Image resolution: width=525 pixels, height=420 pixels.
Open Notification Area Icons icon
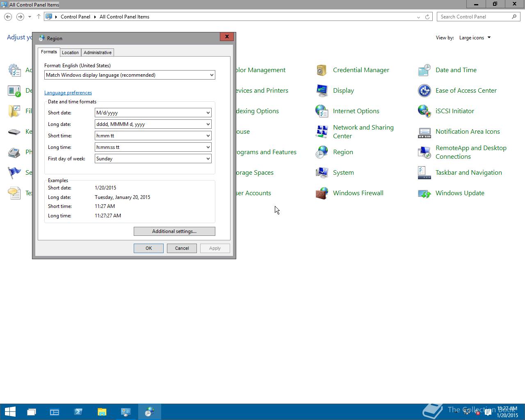(x=424, y=132)
